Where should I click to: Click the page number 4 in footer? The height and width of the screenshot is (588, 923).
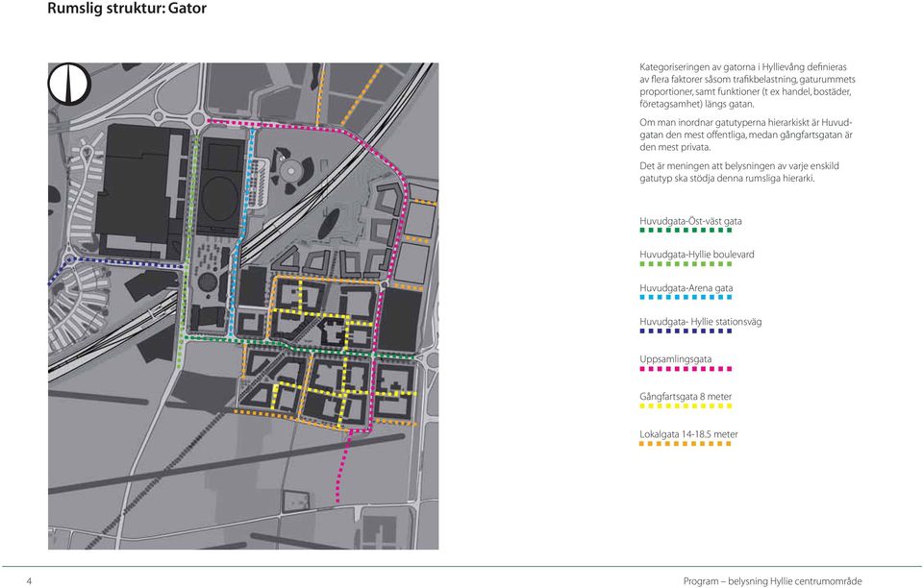point(29,581)
